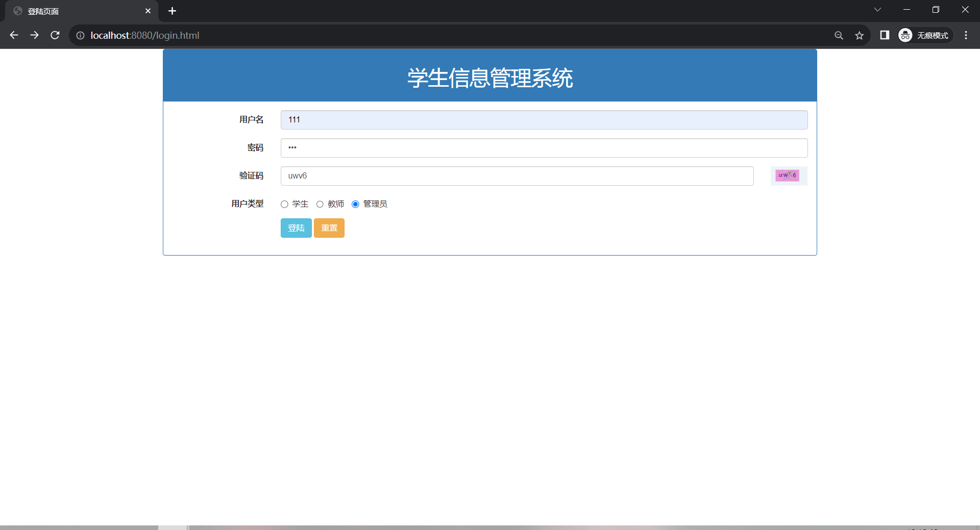Select the 登陆页面 tab
The image size is (980, 530).
[x=82, y=11]
